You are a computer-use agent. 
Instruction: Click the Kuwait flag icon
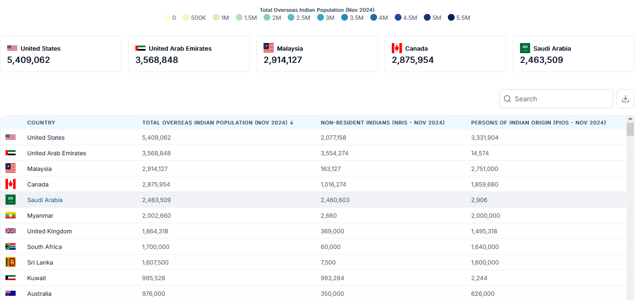point(11,278)
